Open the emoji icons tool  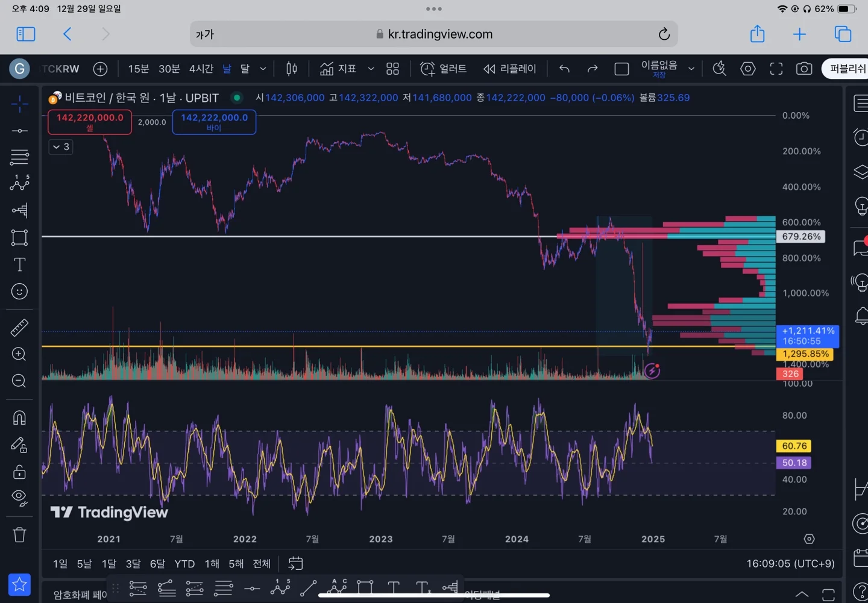(19, 292)
